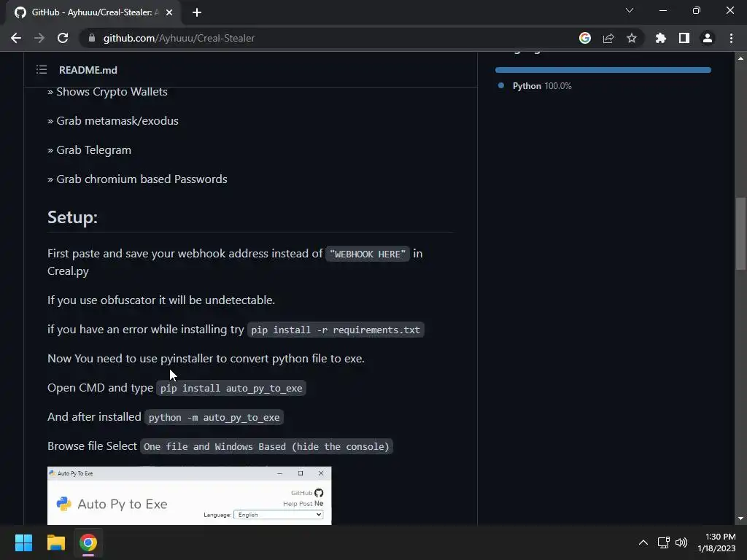Viewport: 747px width, 560px height.
Task: Click the pip install -r requirements.txt code
Action: [336, 330]
